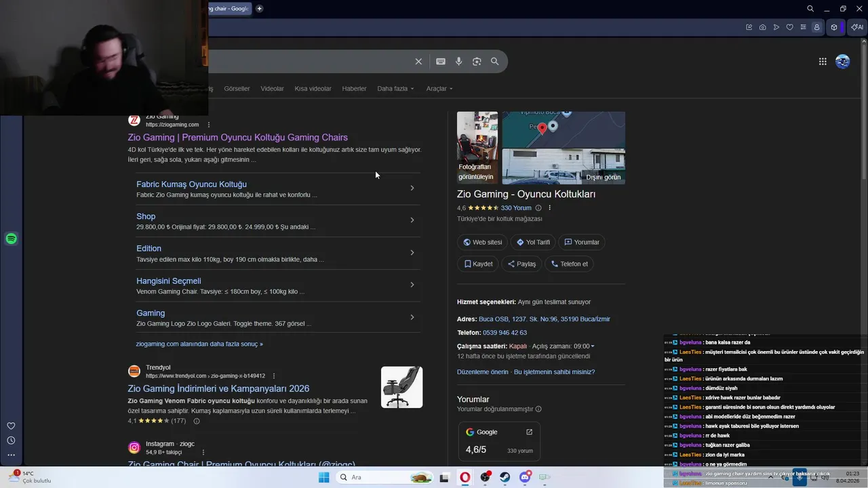Click the Paylaş button

(521, 264)
